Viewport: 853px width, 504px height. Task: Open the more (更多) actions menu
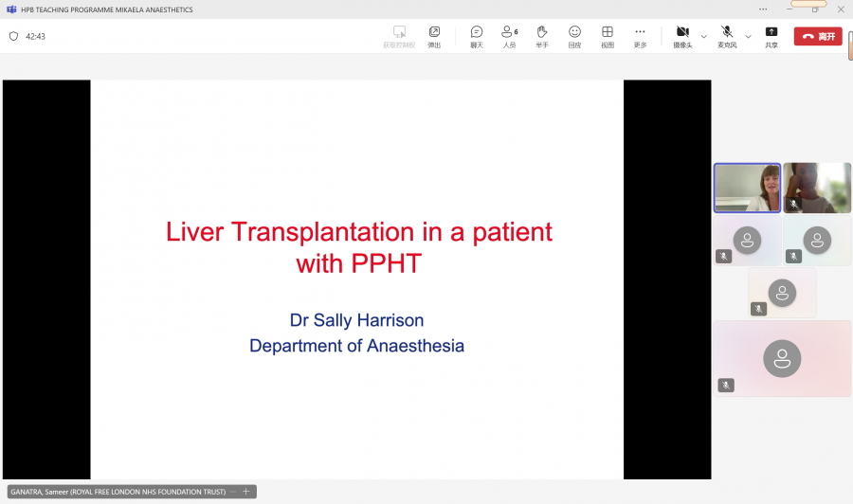[x=640, y=36]
